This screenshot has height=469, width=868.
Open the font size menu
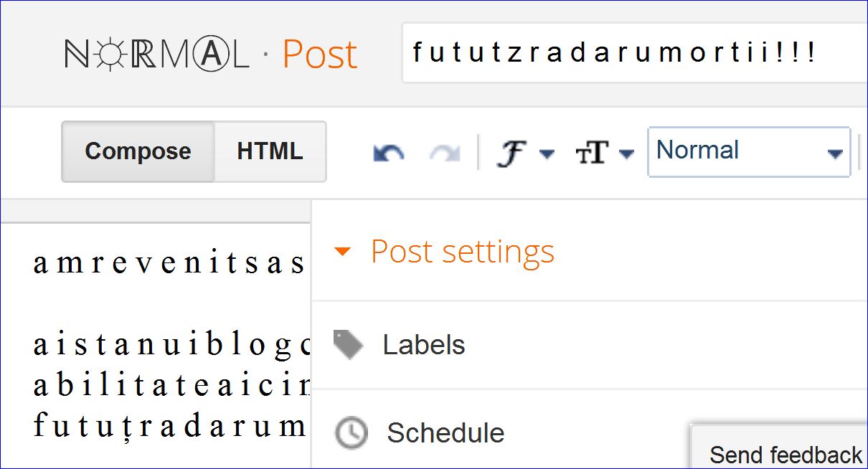tap(592, 152)
